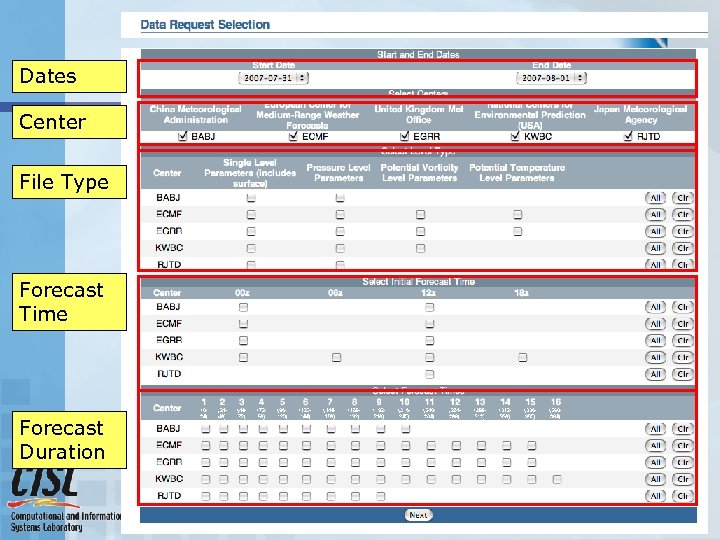Click Clr for ECMF initial forecast time
Screen dimensions: 720x540
tap(682, 324)
